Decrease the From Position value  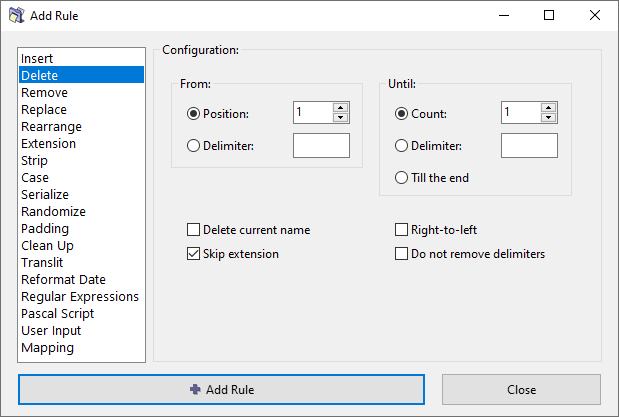[341, 118]
